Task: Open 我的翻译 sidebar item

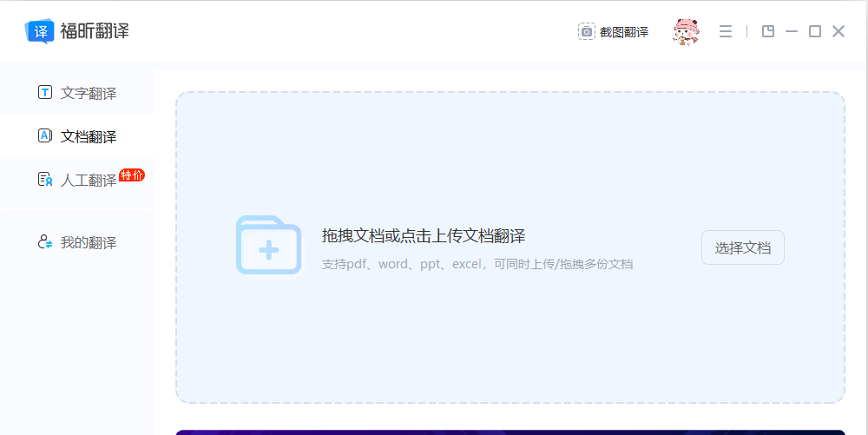Action: click(x=77, y=242)
